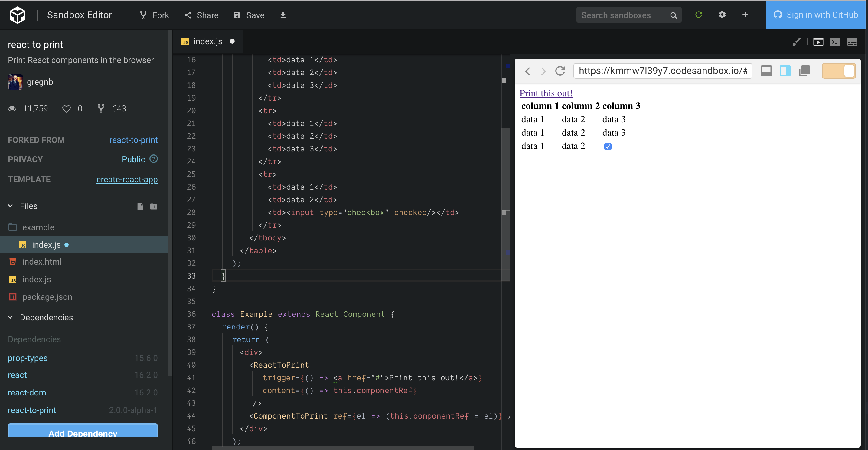Collapse the Files section
The width and height of the screenshot is (868, 450).
coord(11,206)
